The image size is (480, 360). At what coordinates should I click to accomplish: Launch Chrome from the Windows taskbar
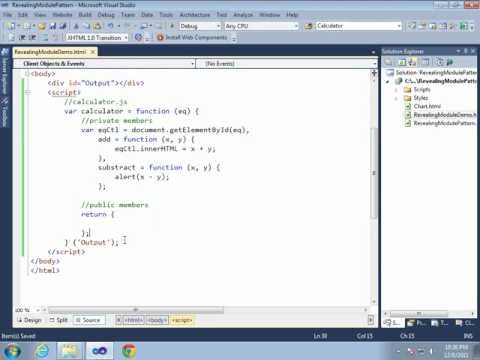point(129,351)
